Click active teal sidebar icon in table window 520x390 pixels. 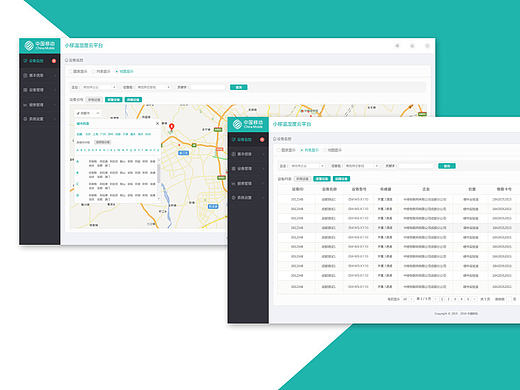(x=233, y=139)
